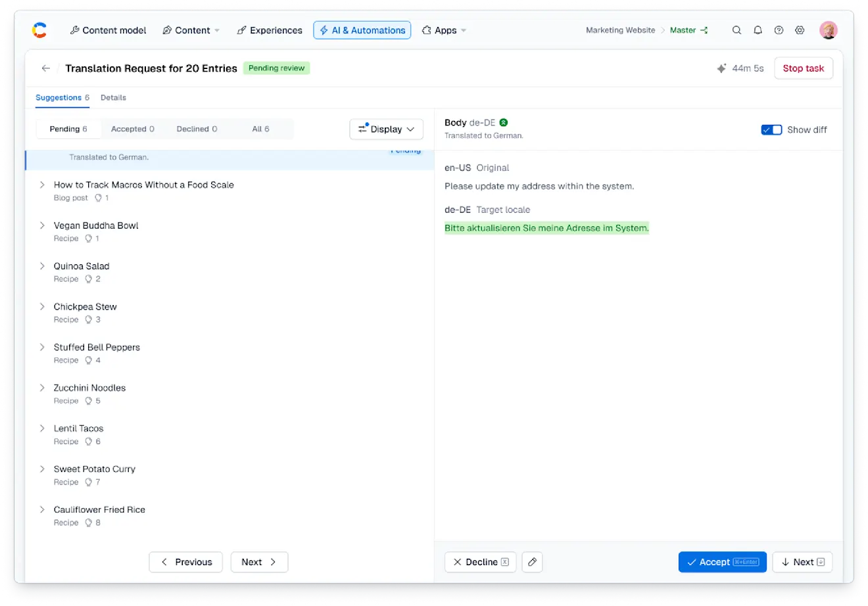The width and height of the screenshot is (868, 606).
Task: Open the Display options dropdown
Action: pos(386,129)
